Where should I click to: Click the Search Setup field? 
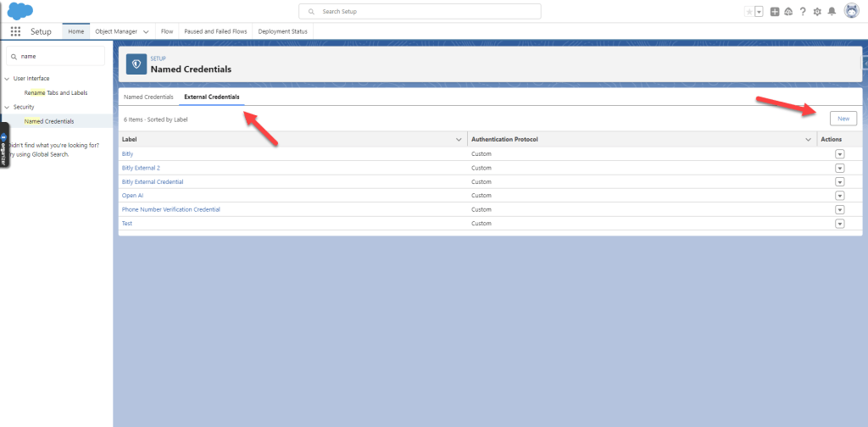tap(420, 12)
